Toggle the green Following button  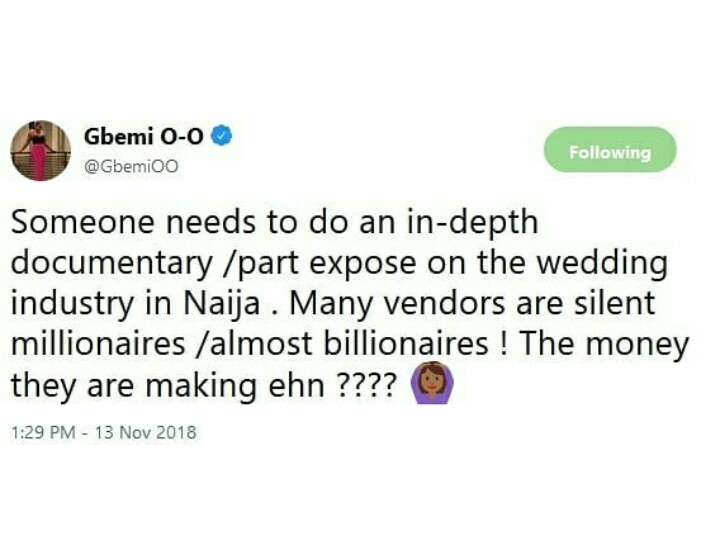click(x=609, y=152)
